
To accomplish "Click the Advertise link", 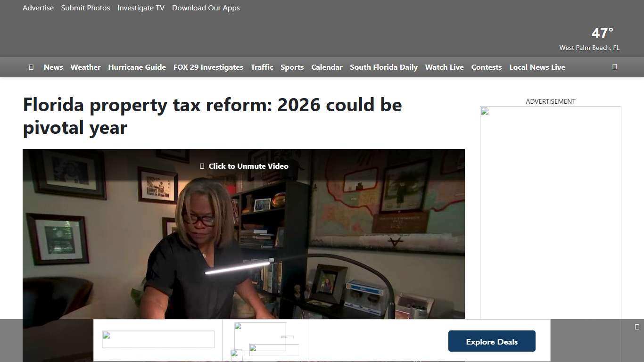I will coord(38,8).
